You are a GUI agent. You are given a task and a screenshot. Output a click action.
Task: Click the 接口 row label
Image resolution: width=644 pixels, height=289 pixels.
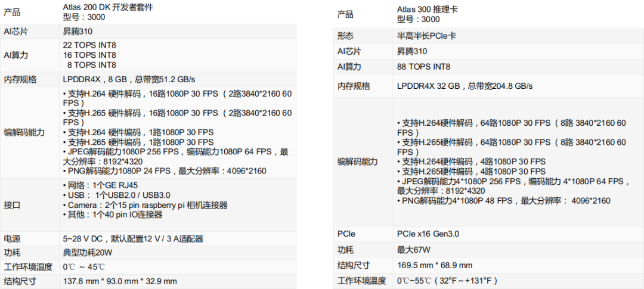(12, 205)
